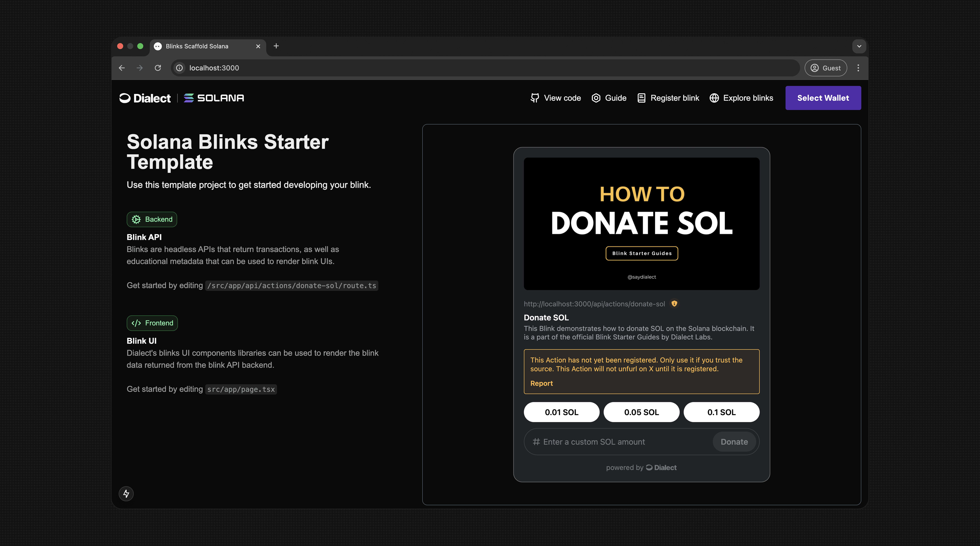The height and width of the screenshot is (546, 980).
Task: Select the Blinks Scaffold Solana tab
Action: click(x=208, y=46)
